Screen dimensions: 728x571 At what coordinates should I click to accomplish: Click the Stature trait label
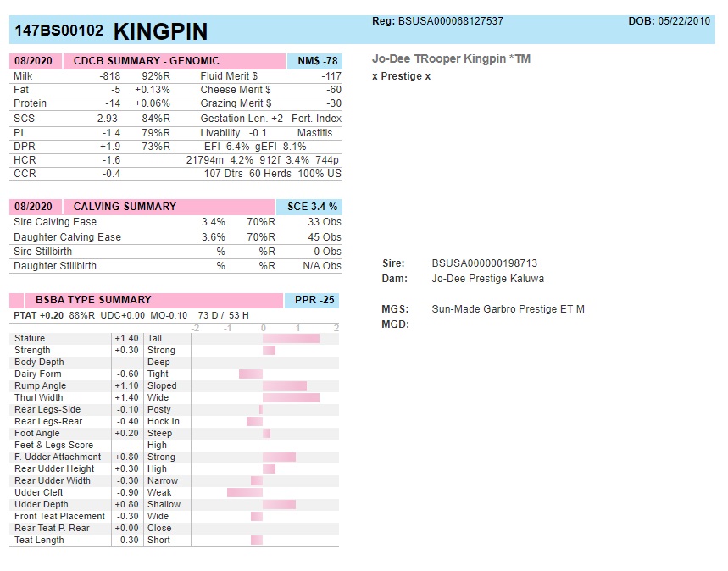[x=30, y=338]
